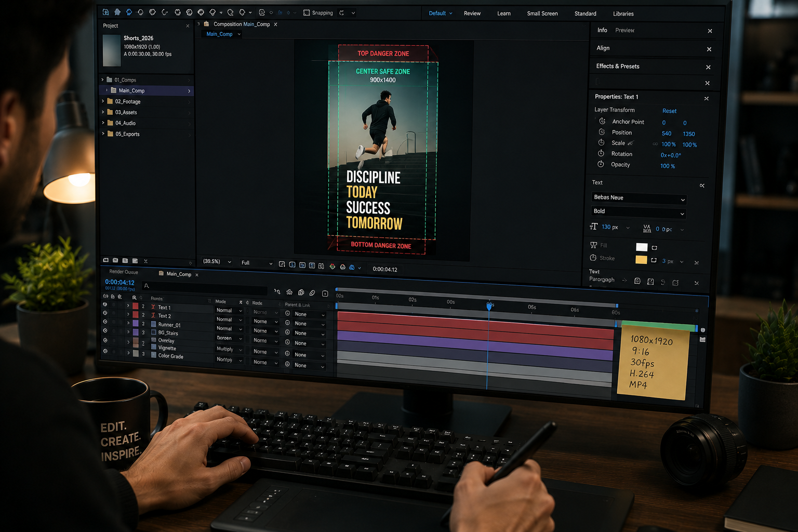Click the Opacity value 100 %
This screenshot has height=532, width=798.
[668, 166]
